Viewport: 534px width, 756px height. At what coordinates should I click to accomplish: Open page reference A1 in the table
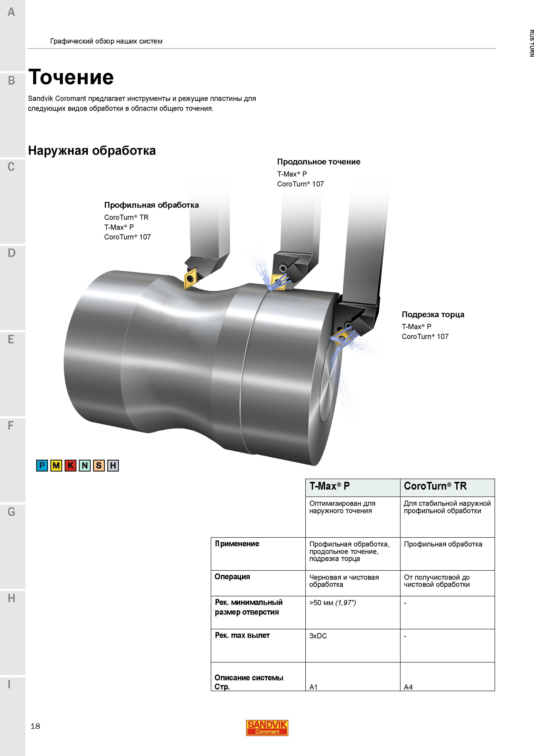click(x=313, y=687)
